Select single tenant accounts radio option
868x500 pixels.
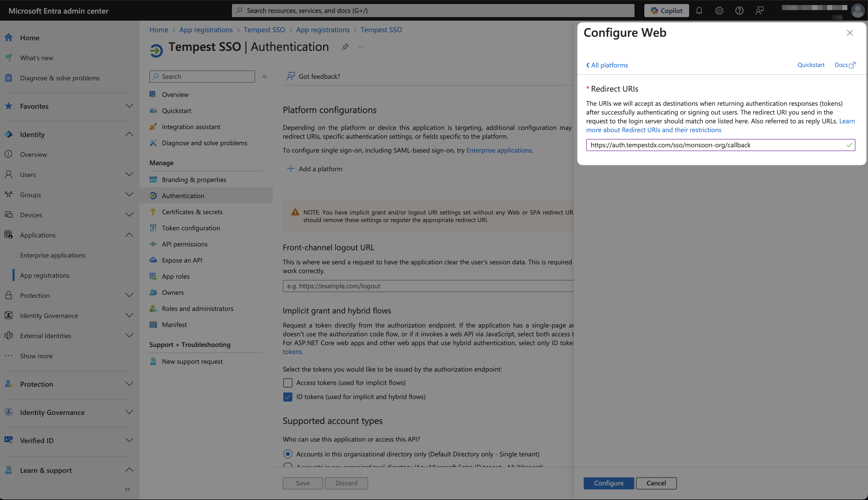pos(288,454)
